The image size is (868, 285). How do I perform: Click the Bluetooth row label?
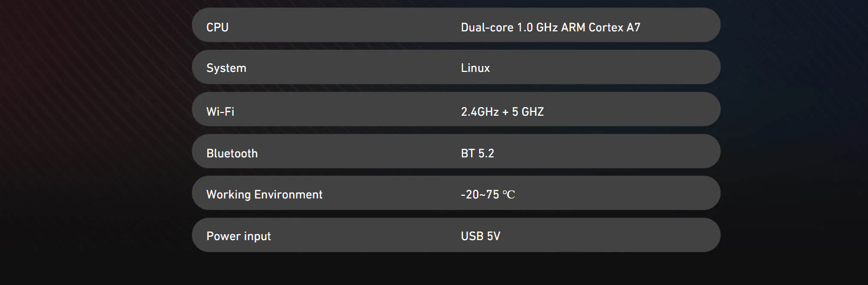(x=232, y=153)
